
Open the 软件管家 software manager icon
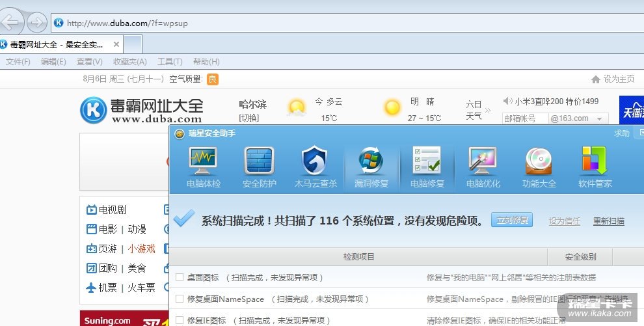pos(595,167)
